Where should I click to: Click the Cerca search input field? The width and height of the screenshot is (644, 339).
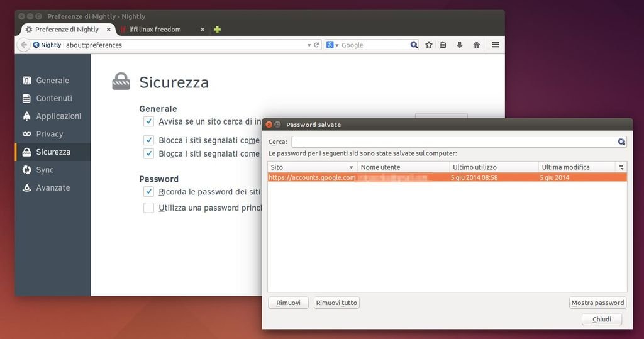(453, 142)
